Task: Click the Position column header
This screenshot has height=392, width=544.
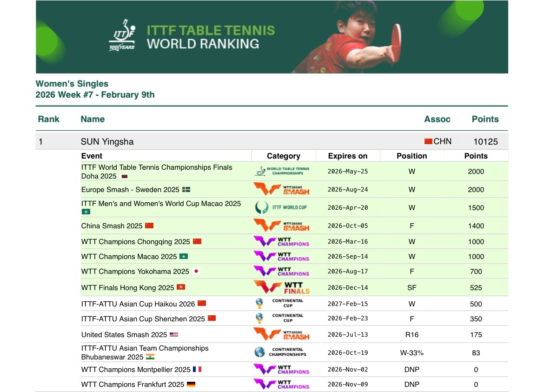Action: 412,156
